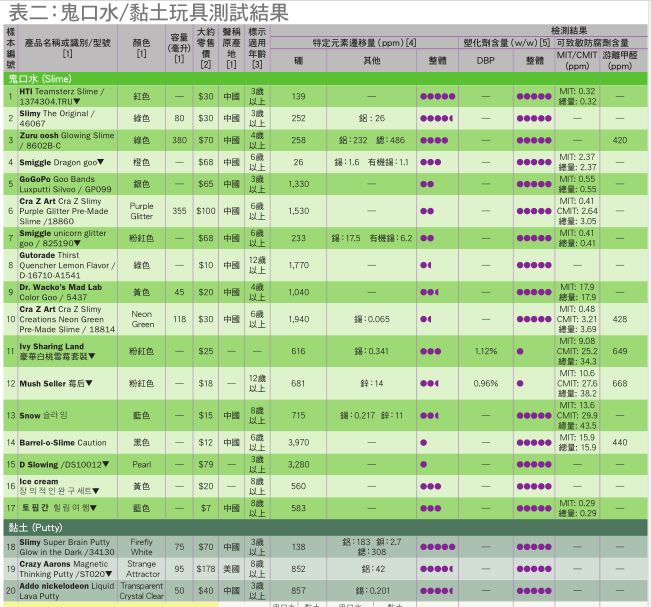The image size is (651, 607).
Task: Click the $7 price cell
Action: 206,508
